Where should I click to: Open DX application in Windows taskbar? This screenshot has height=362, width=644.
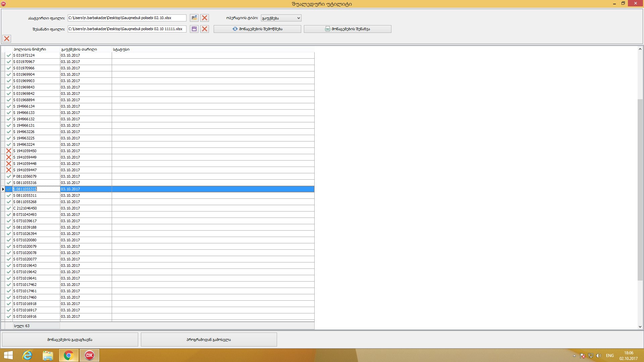tap(90, 355)
